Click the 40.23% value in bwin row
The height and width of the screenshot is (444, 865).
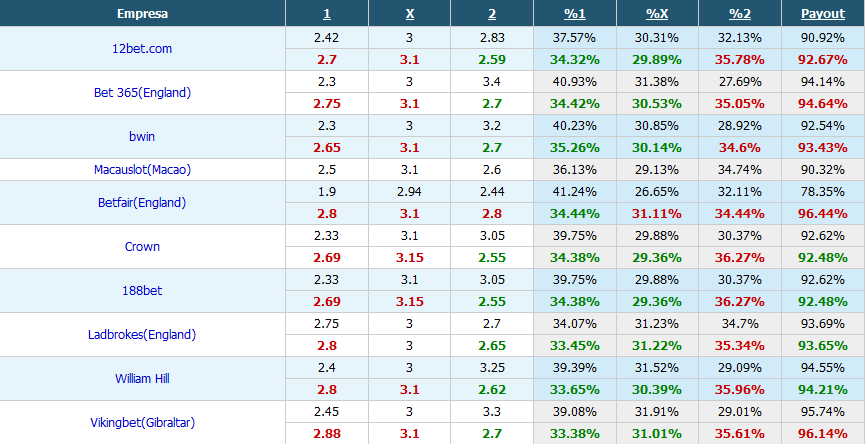(574, 126)
